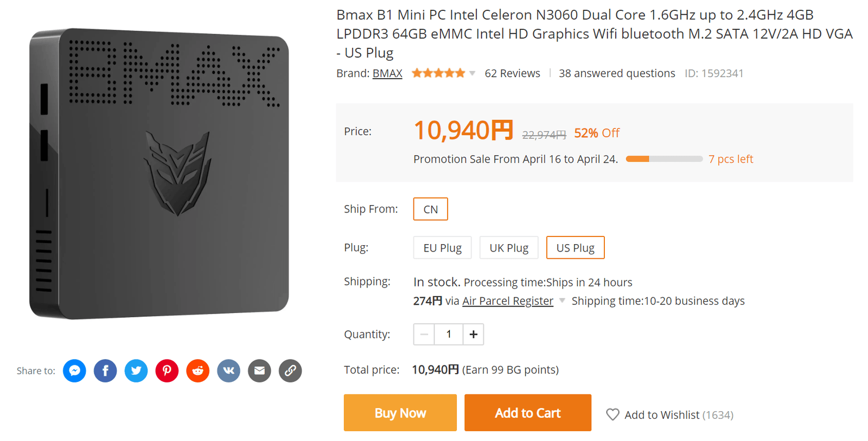Screen dimensions: 868x441
Task: Share product on VK
Action: pyautogui.click(x=228, y=371)
